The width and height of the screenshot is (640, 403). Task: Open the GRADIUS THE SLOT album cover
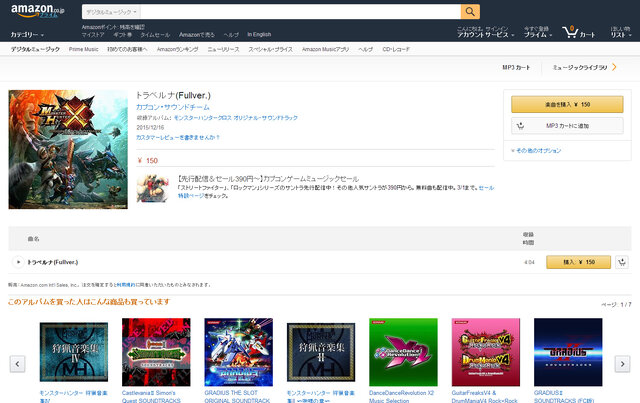point(238,352)
